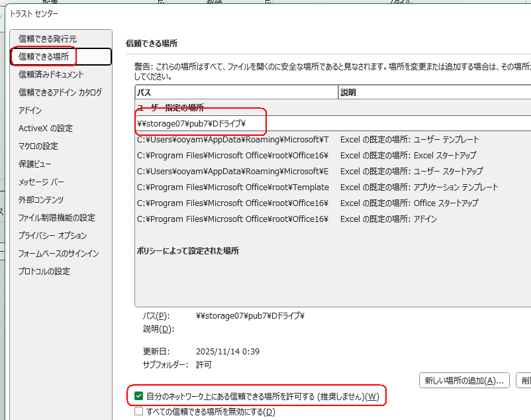This screenshot has height=420, width=531.
Task: Open ActiveX の設定 section
Action: pos(46,129)
